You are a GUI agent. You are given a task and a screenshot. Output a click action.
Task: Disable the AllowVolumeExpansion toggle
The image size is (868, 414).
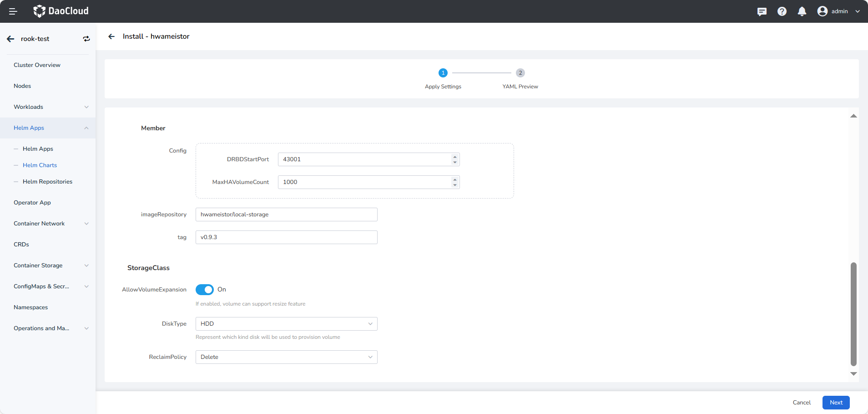pos(205,290)
